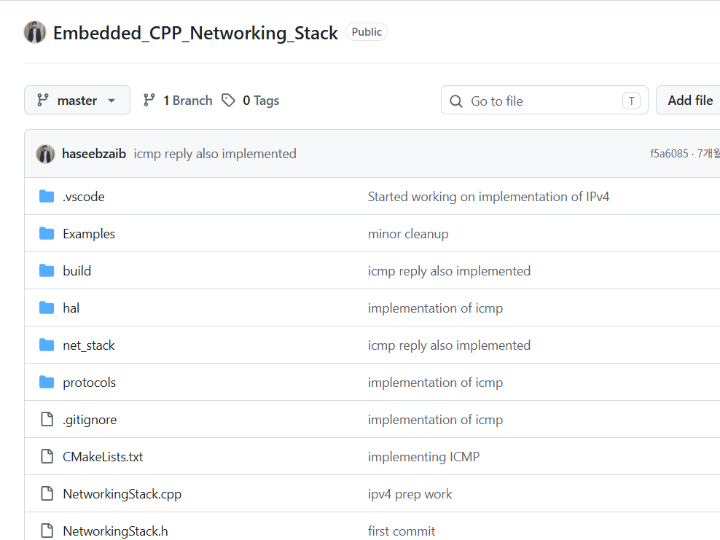Image resolution: width=720 pixels, height=540 pixels.
Task: Click haseebzaib's avatar in the commit row
Action: point(45,154)
